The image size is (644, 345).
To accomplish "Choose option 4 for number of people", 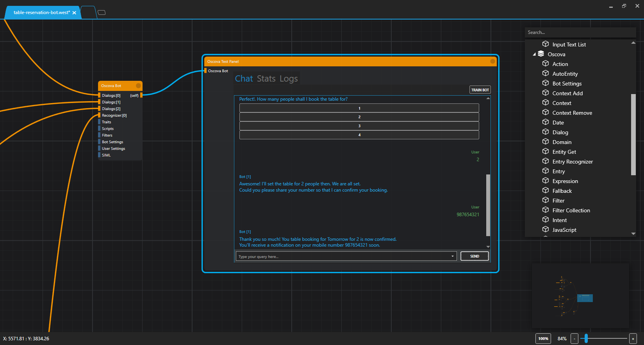I will pyautogui.click(x=359, y=135).
